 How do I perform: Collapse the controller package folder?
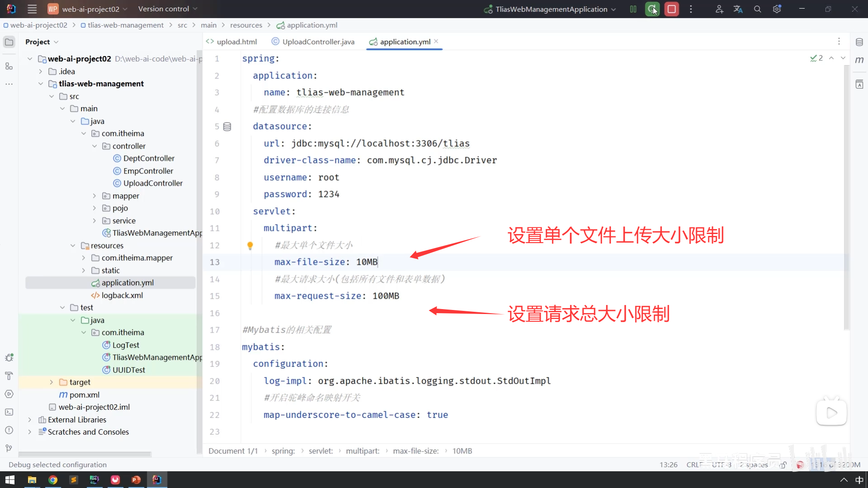click(94, 146)
